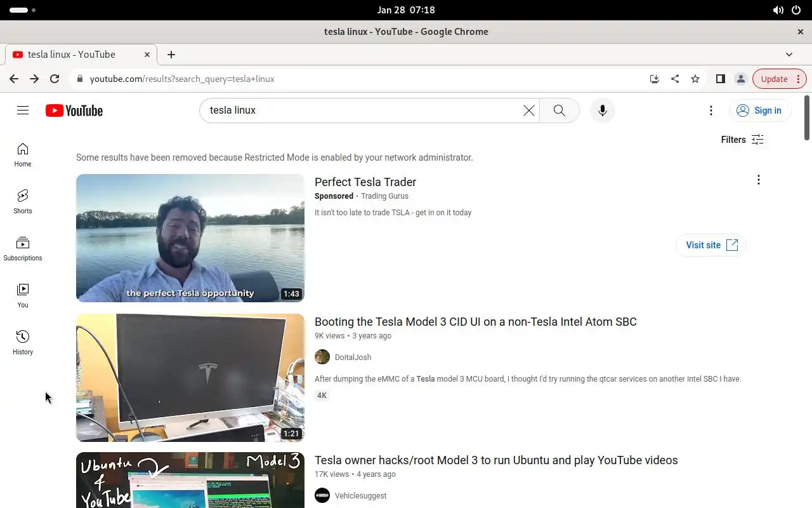Click the Chrome address bar URL
This screenshot has width=812, height=508.
(182, 79)
